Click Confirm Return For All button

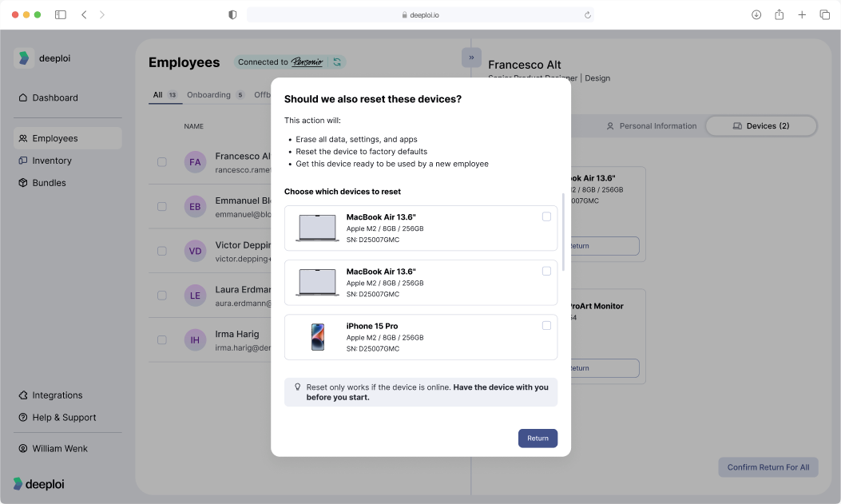tap(768, 467)
